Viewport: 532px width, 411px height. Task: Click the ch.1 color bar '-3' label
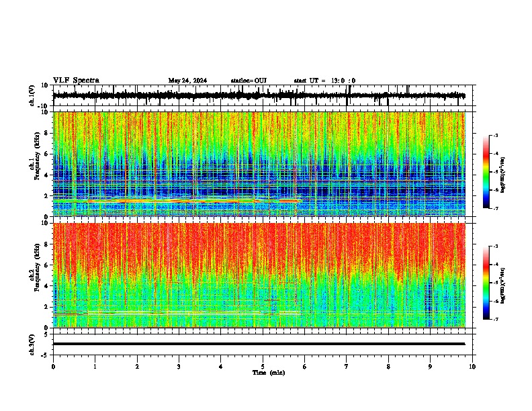[495, 135]
